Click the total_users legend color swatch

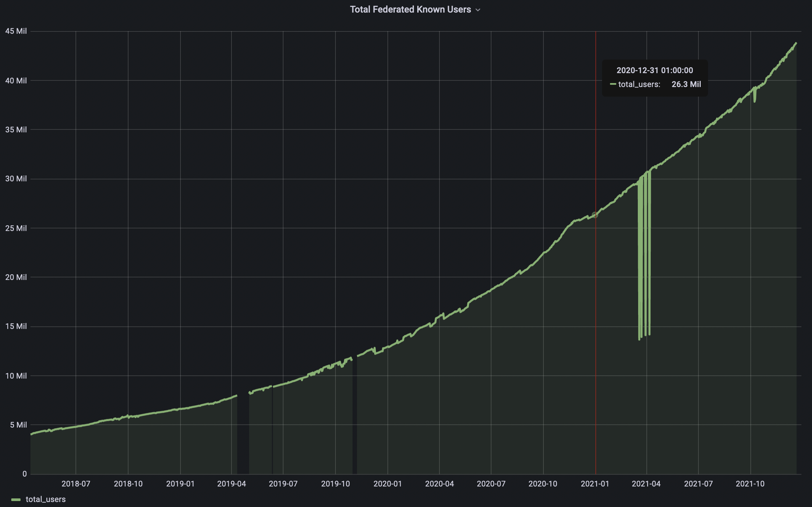[x=16, y=500]
